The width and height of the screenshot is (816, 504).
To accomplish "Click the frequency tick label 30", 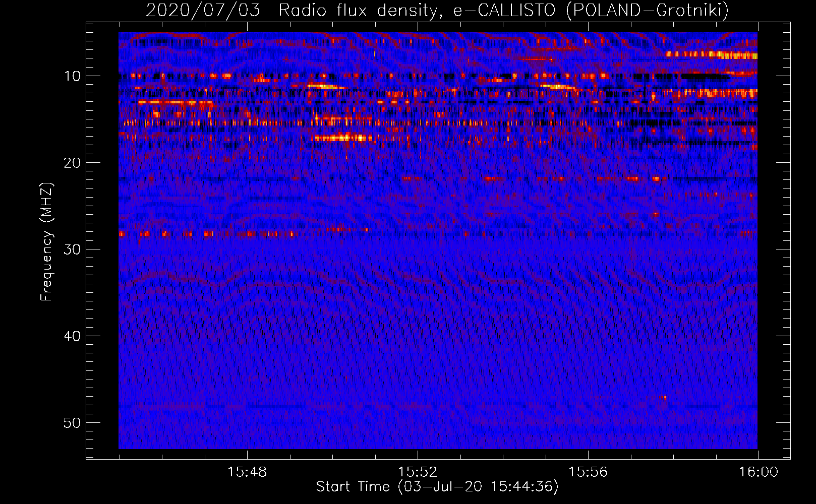I will 73,249.
